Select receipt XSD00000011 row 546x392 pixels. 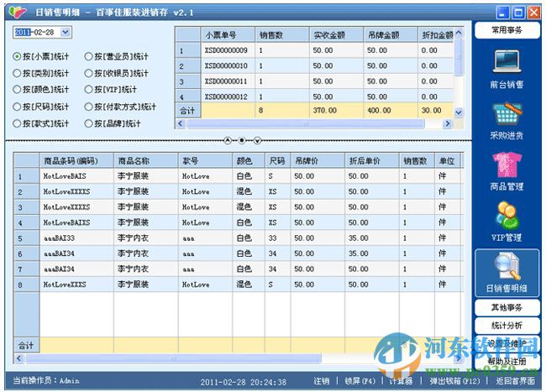tap(313, 81)
